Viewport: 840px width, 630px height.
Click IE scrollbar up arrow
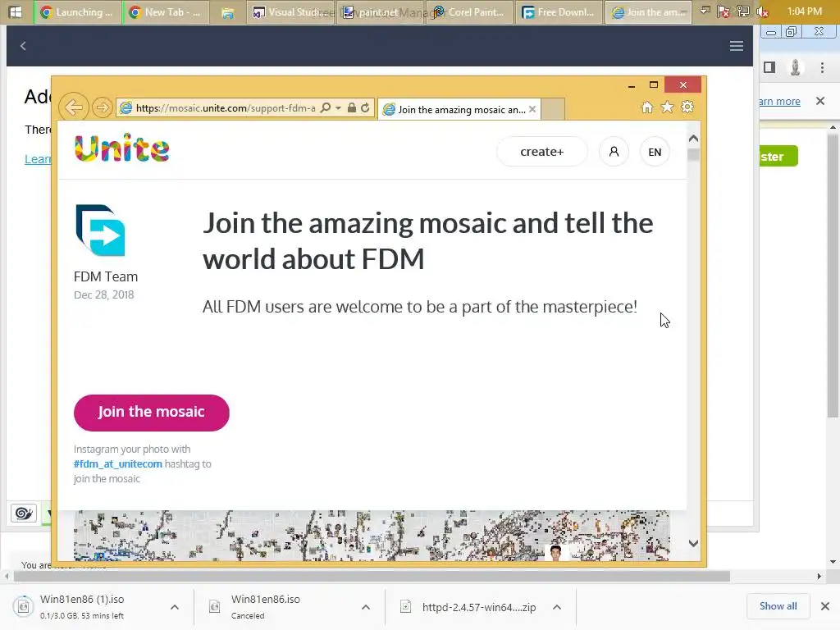693,138
